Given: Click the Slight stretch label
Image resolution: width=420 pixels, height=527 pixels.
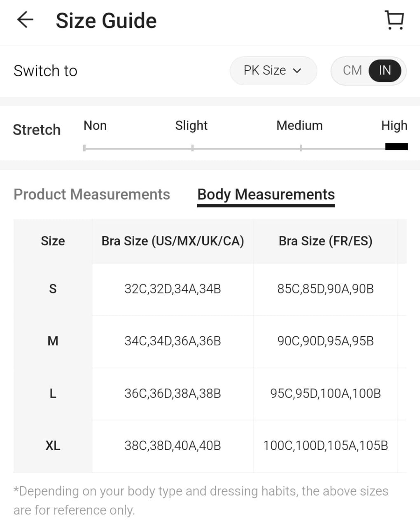Looking at the screenshot, I should pyautogui.click(x=191, y=126).
